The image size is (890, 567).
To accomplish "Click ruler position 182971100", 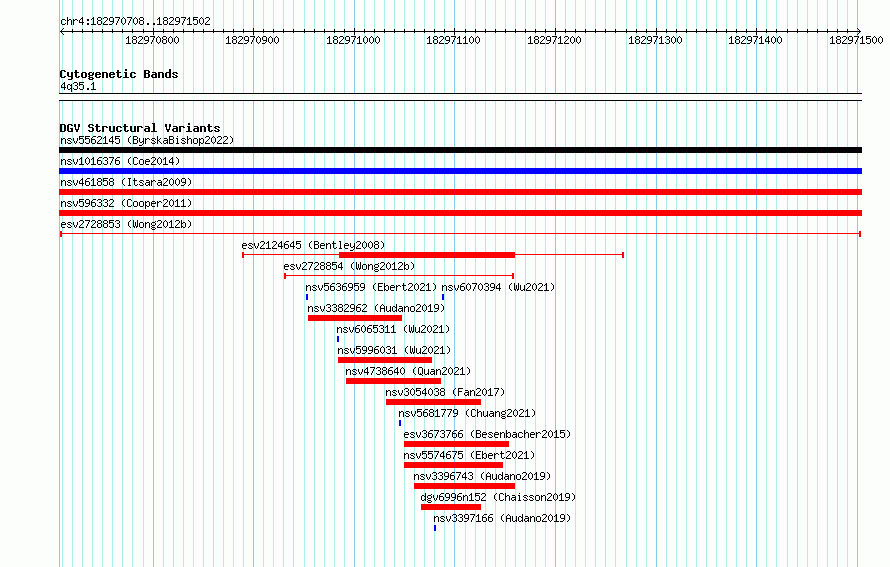I will 454,40.
